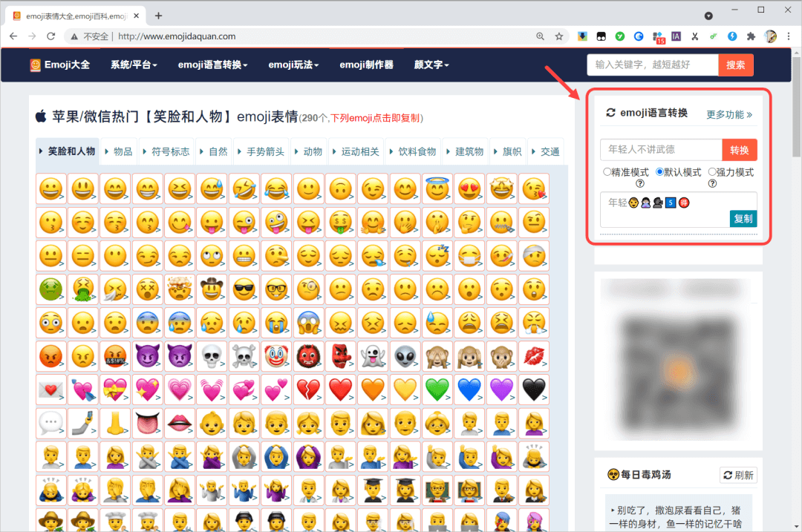Open the Chrome three-dot menu
The width and height of the screenshot is (802, 532).
click(788, 36)
